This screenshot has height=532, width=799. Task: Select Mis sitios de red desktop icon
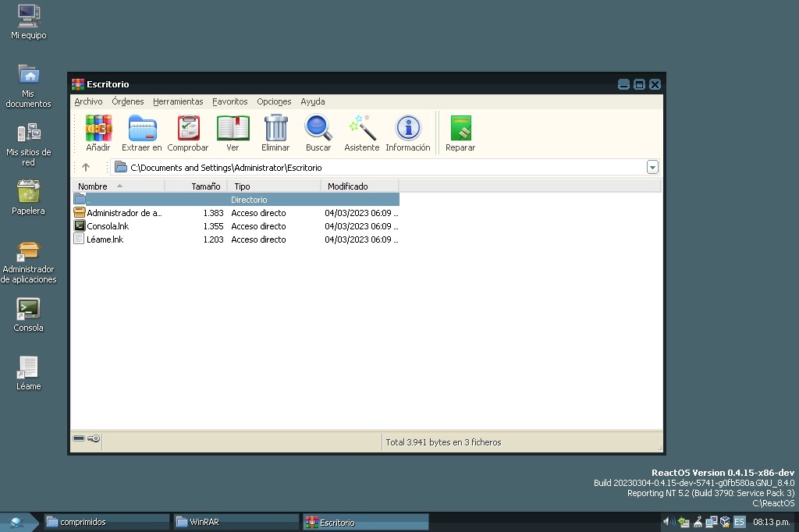[x=29, y=145]
